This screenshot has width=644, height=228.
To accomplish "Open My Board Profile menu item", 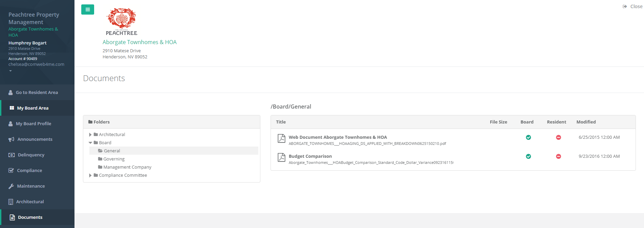I will point(34,124).
